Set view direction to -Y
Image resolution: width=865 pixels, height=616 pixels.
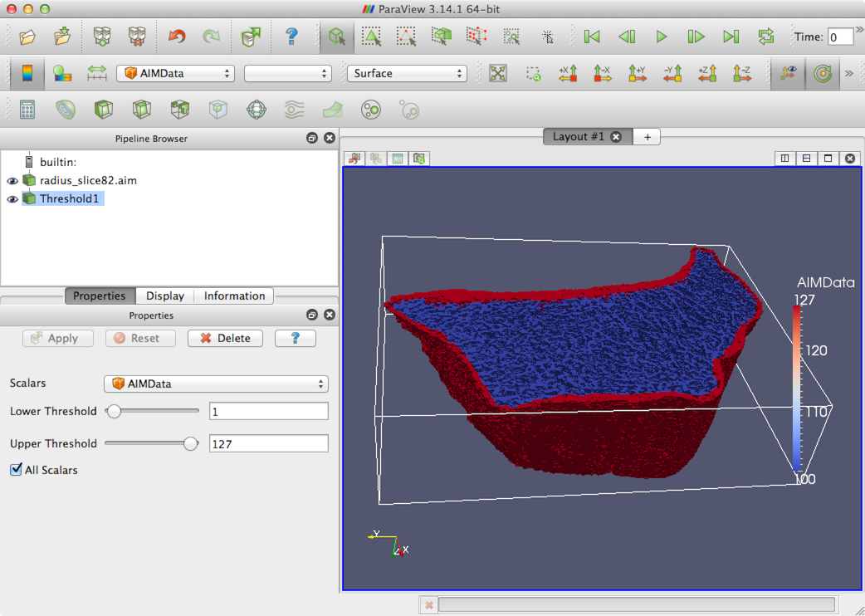pos(672,73)
